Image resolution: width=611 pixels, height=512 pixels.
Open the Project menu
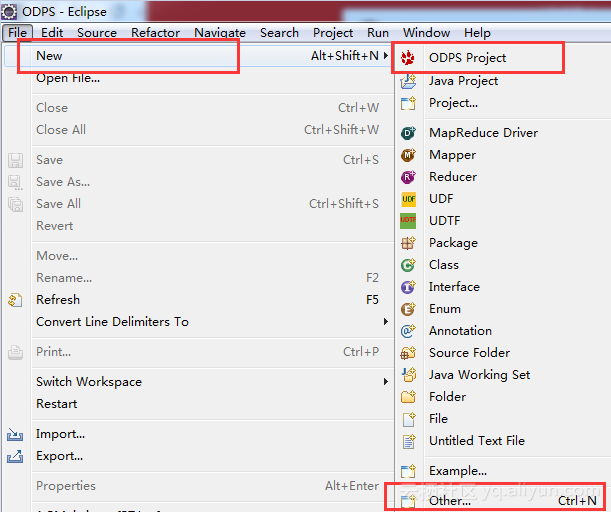tap(333, 32)
